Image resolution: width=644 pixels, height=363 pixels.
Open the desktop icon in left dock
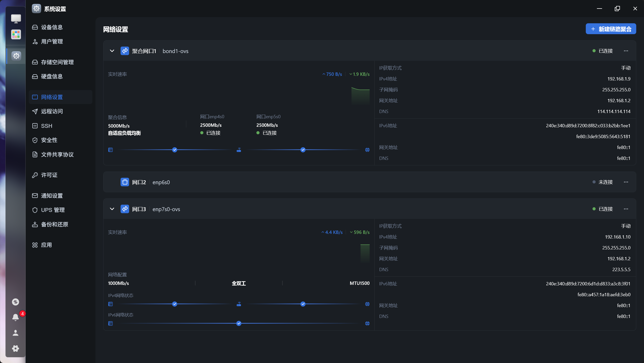pyautogui.click(x=16, y=19)
